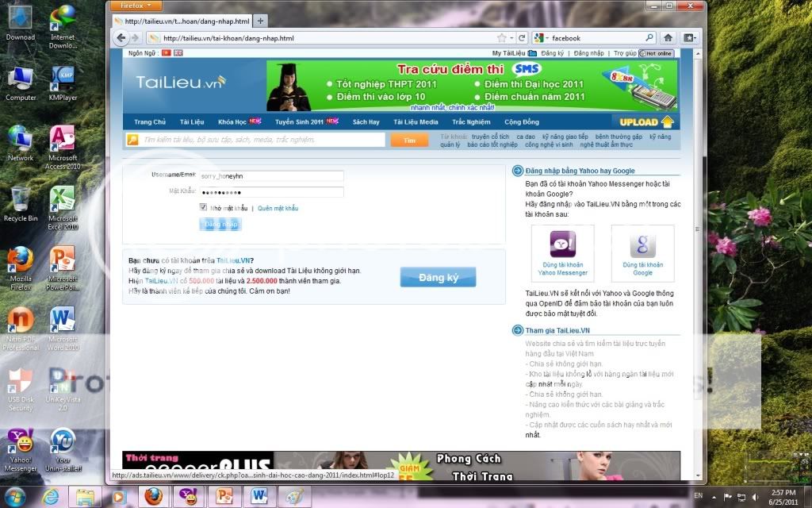This screenshot has height=508, width=812.
Task: Focus the Username/Email field
Action: pyautogui.click(x=271, y=175)
